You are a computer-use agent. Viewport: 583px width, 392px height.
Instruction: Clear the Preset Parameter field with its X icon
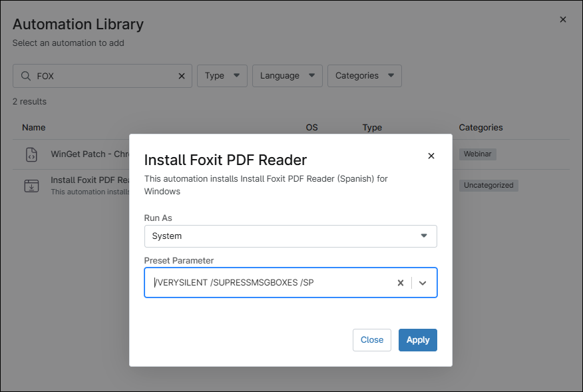click(x=400, y=282)
